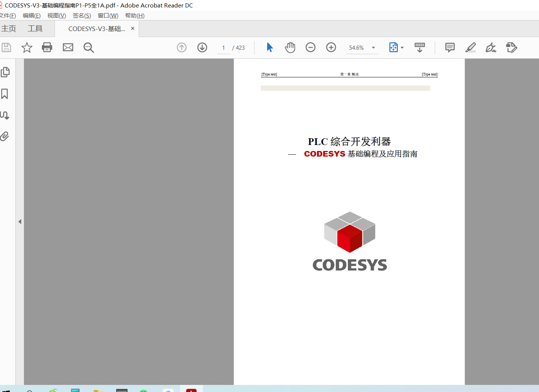Expand the fit page options dropdown
Viewport: 539px width, 392px height.
pos(402,48)
